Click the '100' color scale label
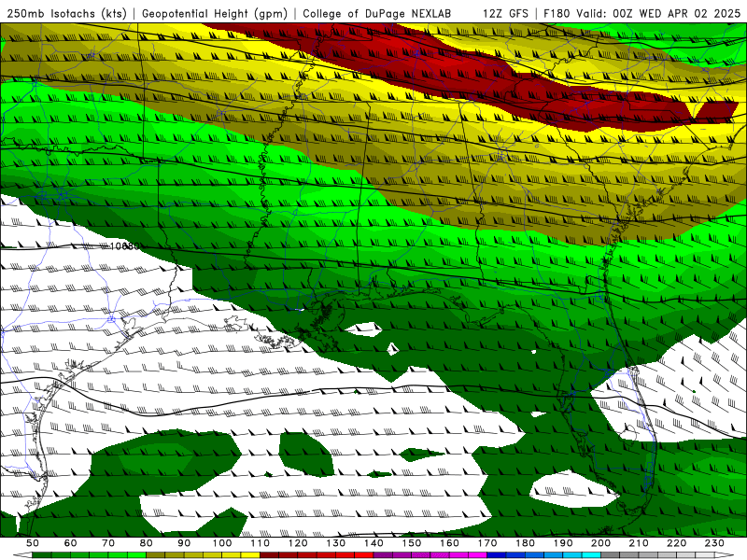 pyautogui.click(x=222, y=543)
